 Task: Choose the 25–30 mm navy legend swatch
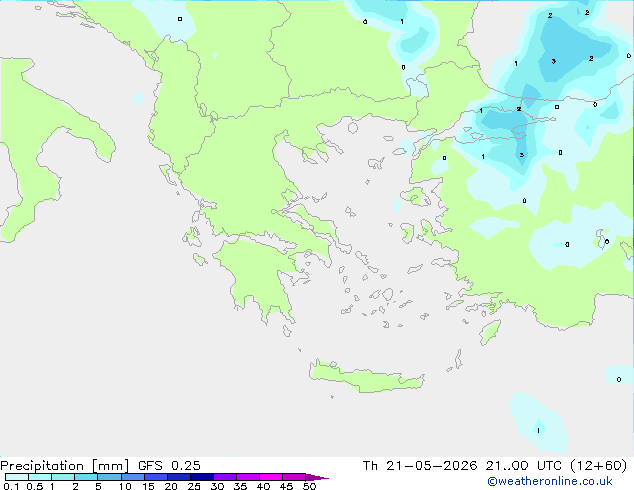202,477
